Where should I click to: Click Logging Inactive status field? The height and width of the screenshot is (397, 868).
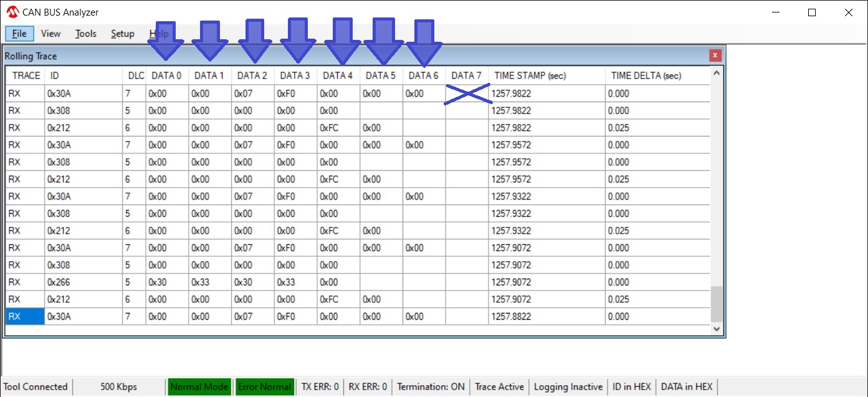pos(568,386)
